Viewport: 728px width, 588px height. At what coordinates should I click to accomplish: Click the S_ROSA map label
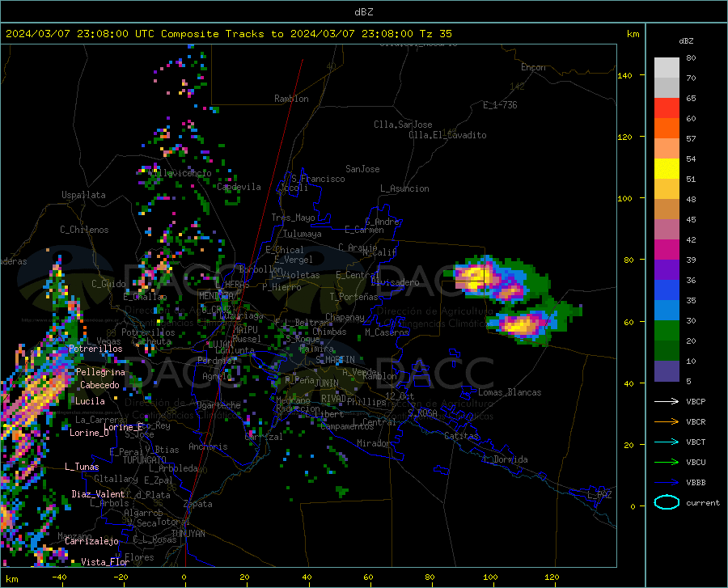pyautogui.click(x=422, y=412)
